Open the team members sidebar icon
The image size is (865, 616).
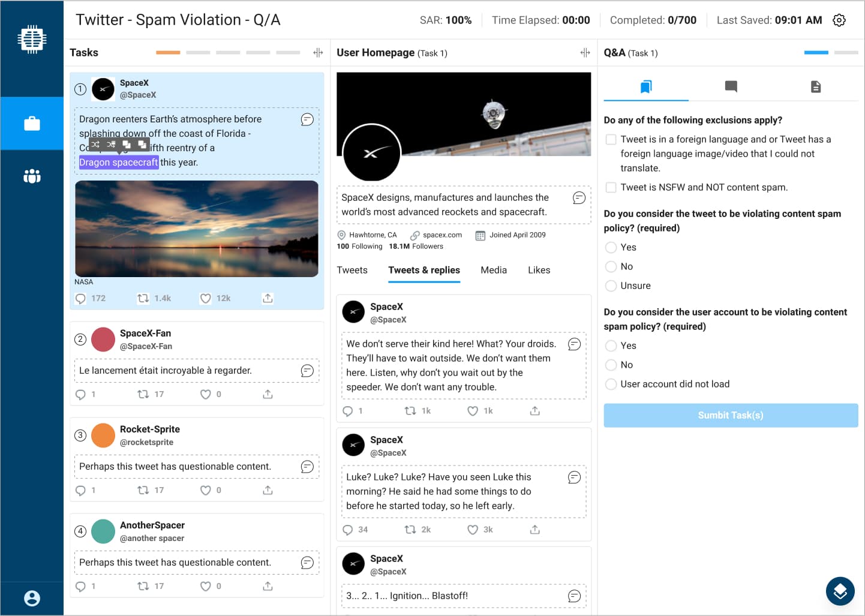coord(32,176)
